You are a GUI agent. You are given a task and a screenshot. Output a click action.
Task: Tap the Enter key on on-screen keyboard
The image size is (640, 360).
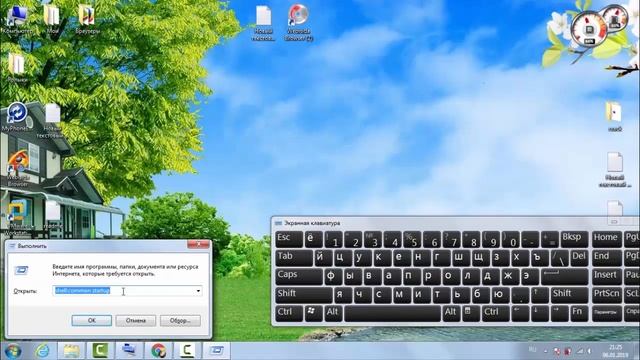(x=565, y=276)
